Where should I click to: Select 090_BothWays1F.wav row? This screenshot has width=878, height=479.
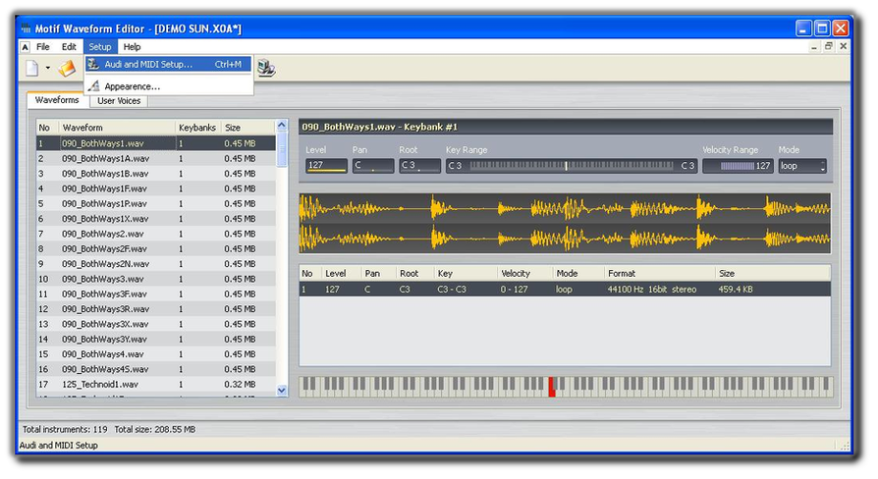[x=156, y=189]
